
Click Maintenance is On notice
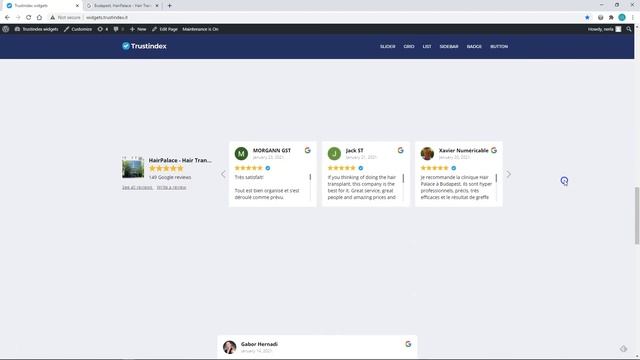click(x=200, y=29)
